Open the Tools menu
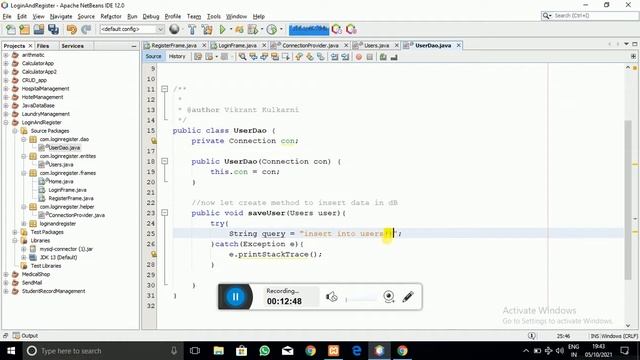 click(213, 16)
